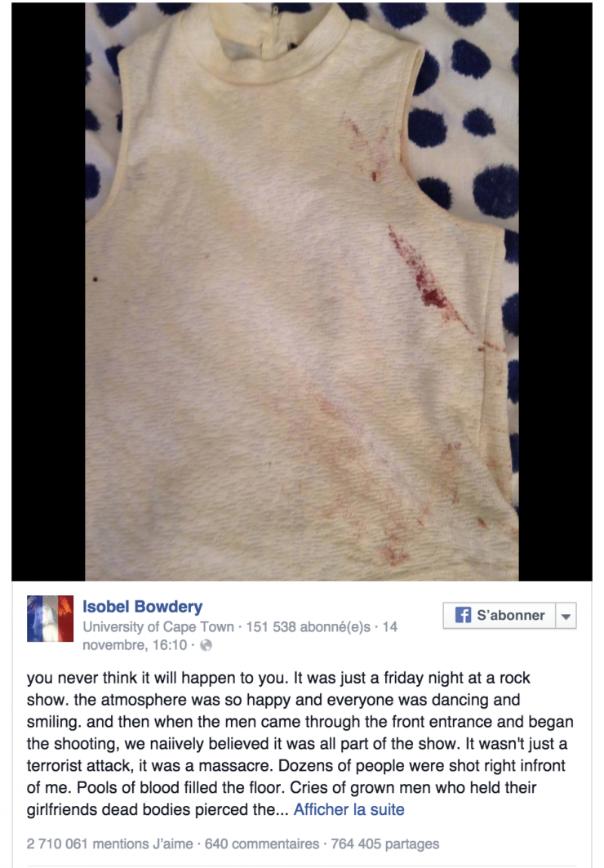
Task: Click the black bar left of the photo
Action: (x=49, y=292)
